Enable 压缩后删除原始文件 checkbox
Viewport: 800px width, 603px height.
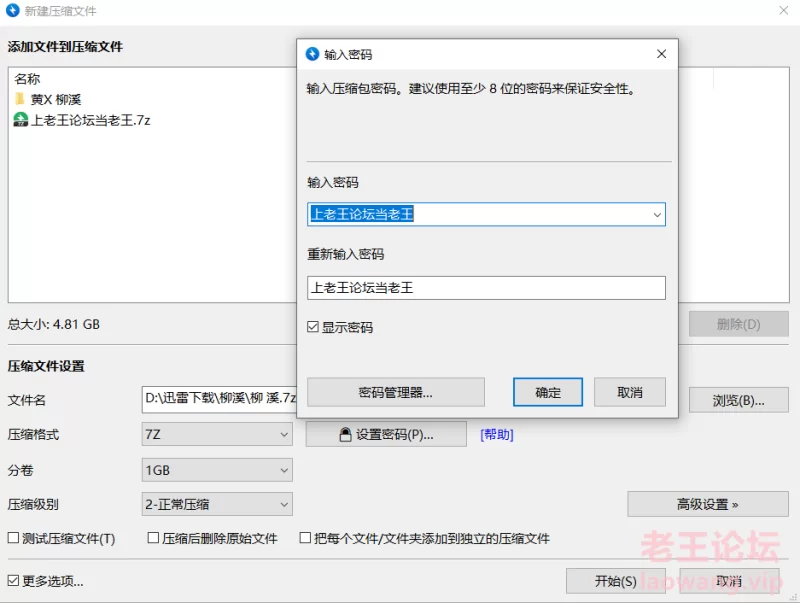[x=153, y=538]
